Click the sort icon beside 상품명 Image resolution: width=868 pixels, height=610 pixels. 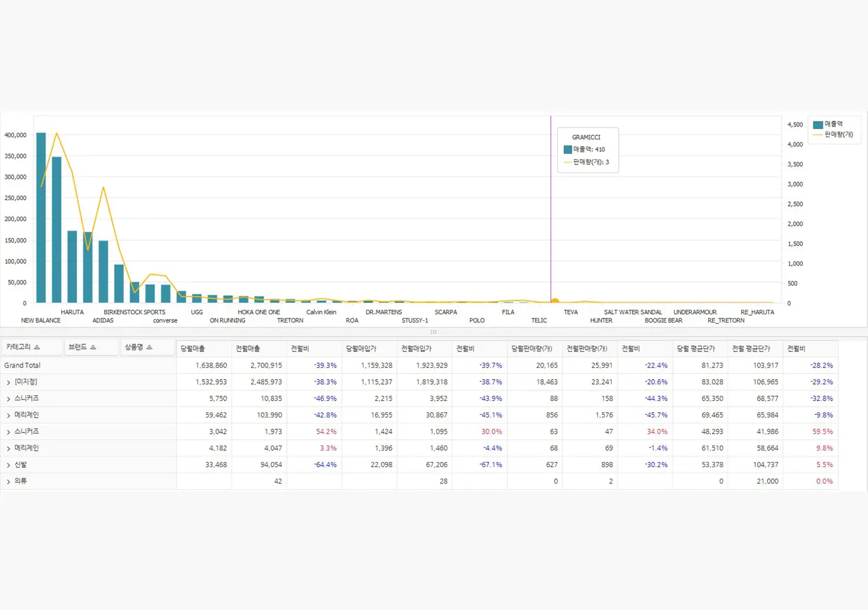(x=149, y=347)
